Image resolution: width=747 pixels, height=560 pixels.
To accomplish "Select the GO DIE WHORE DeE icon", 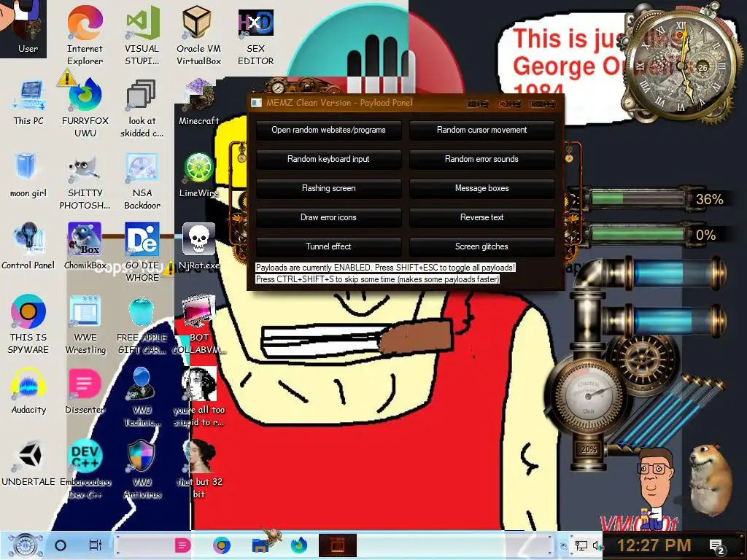I will point(142,252).
